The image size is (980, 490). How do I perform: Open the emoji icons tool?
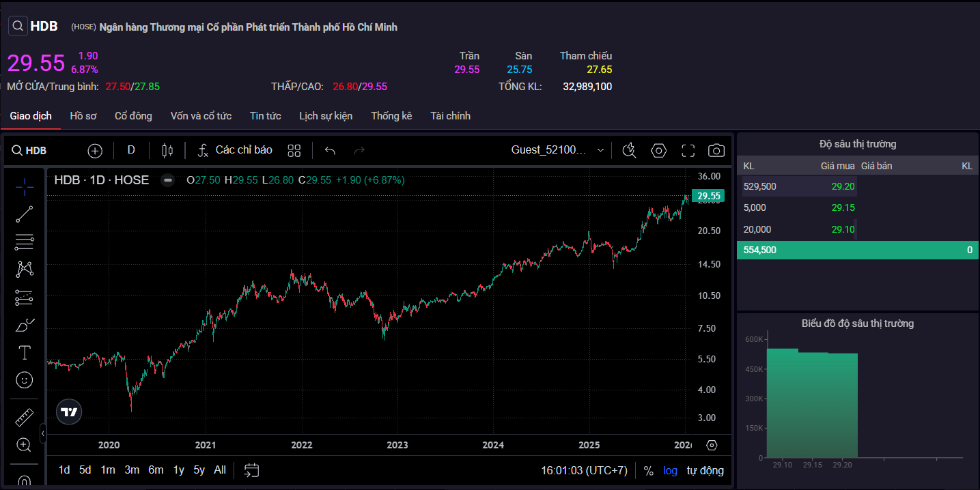[25, 380]
